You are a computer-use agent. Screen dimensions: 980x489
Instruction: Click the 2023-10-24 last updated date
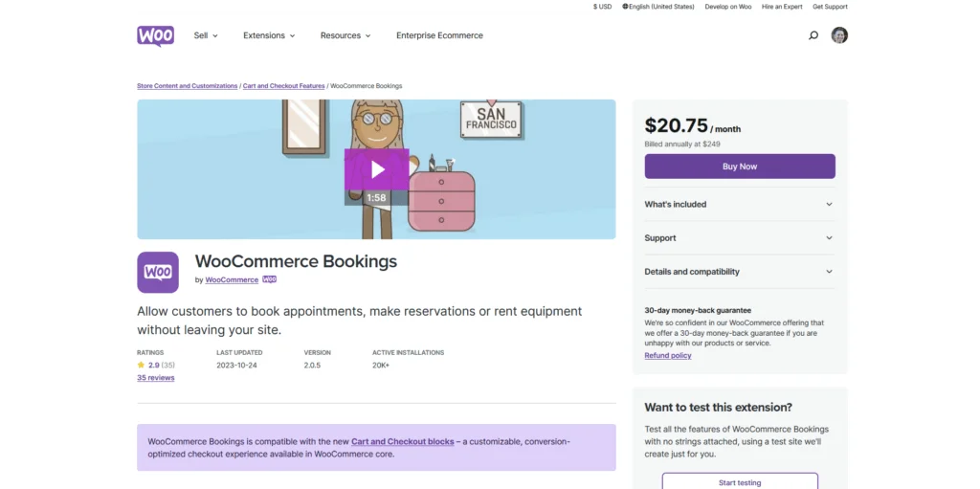click(237, 366)
